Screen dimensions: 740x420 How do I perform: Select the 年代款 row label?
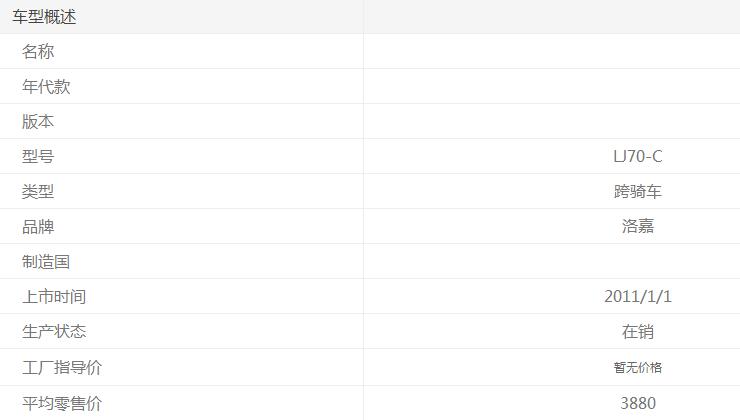(x=46, y=87)
